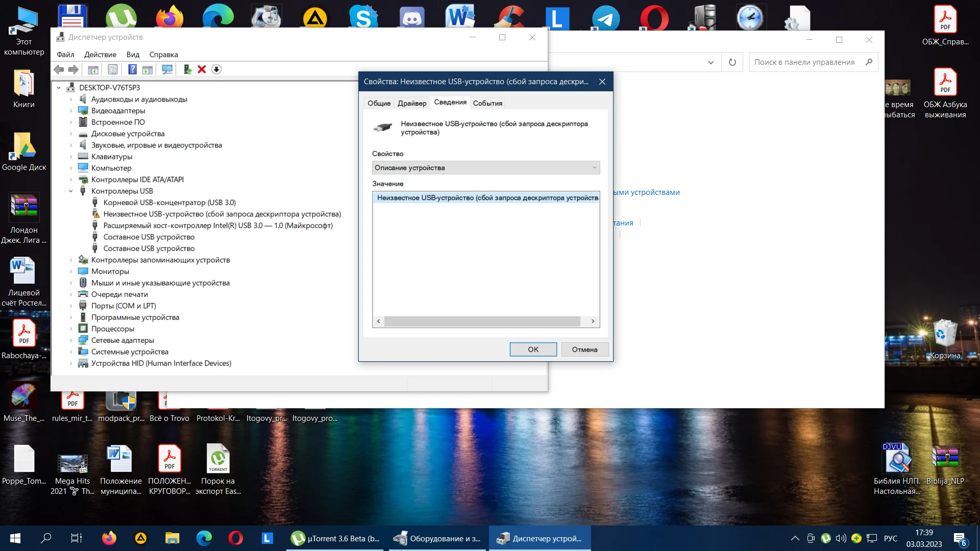Collapse the Контроллеры USB tree node

[71, 191]
